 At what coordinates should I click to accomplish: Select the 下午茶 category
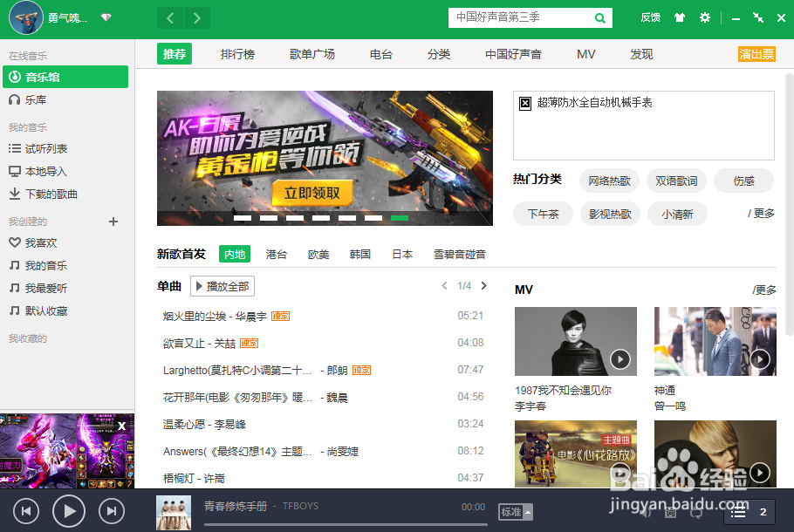543,215
